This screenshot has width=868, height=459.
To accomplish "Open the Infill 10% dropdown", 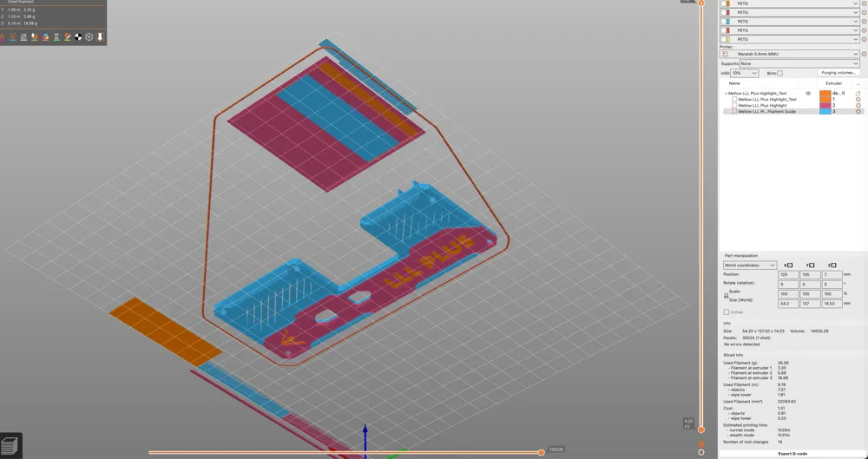I will (744, 73).
